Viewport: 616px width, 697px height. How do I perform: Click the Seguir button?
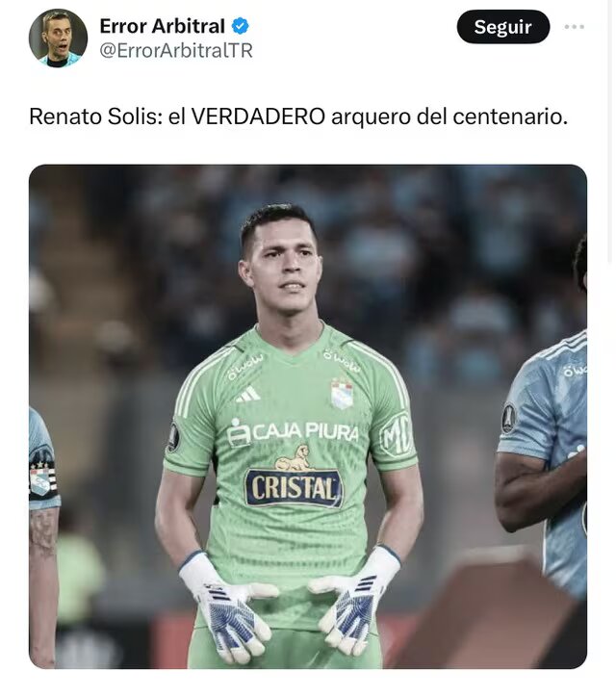[x=502, y=27]
